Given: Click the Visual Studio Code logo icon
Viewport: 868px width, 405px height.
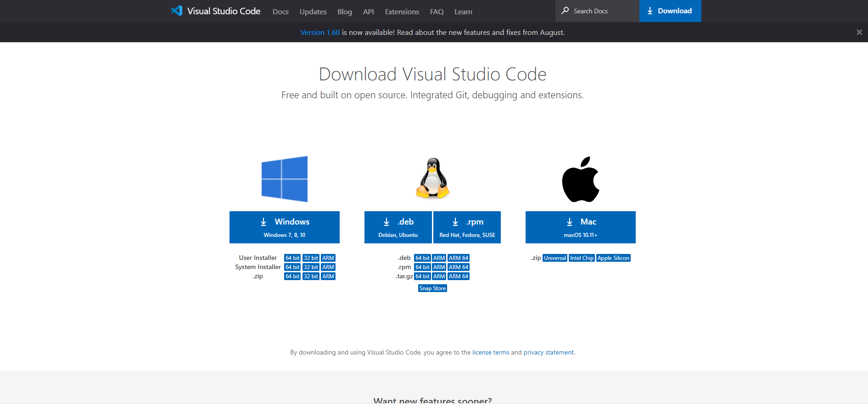Looking at the screenshot, I should [177, 11].
